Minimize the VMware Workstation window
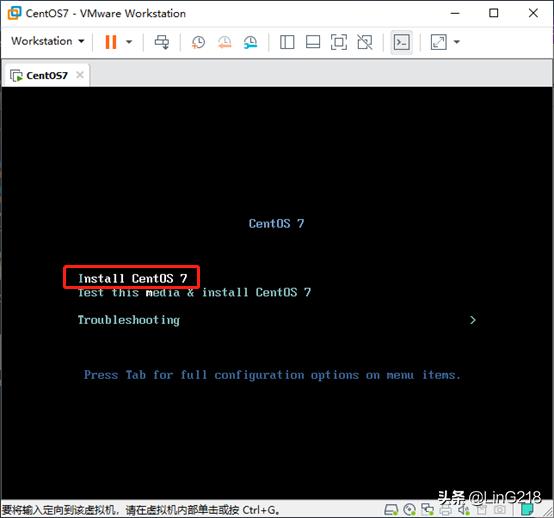The width and height of the screenshot is (554, 518). pyautogui.click(x=455, y=13)
